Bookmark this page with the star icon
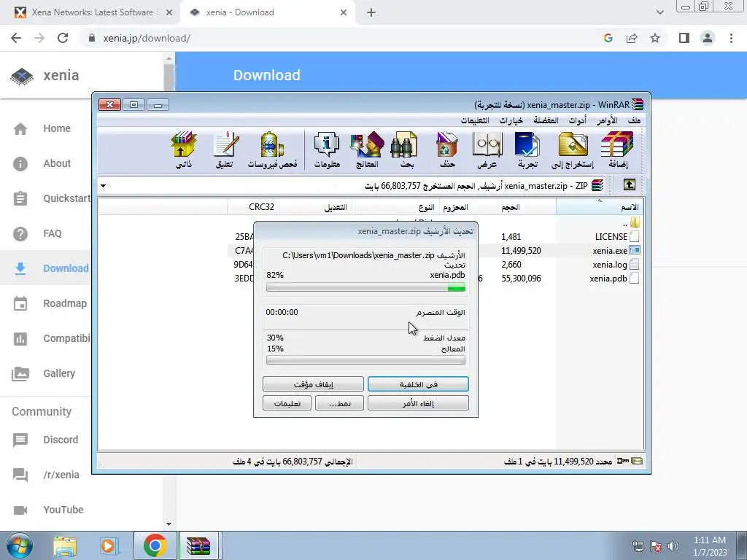Screen dimensions: 747x560 tap(655, 38)
